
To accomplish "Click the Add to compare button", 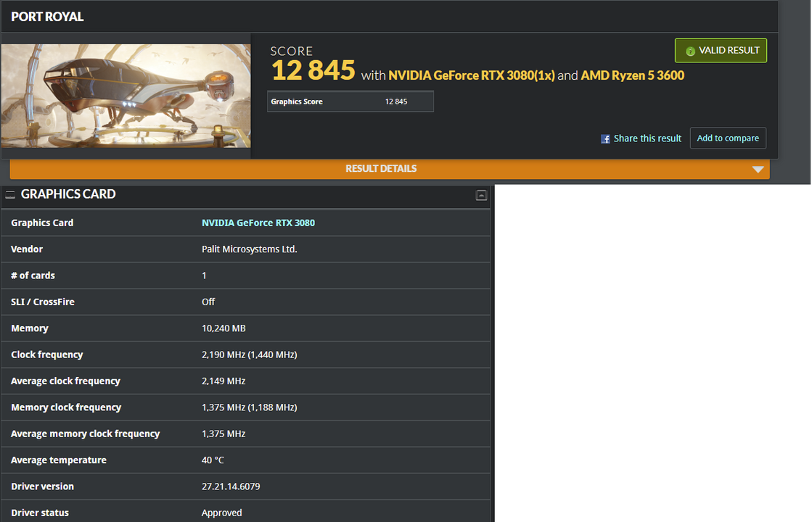I will pos(728,138).
